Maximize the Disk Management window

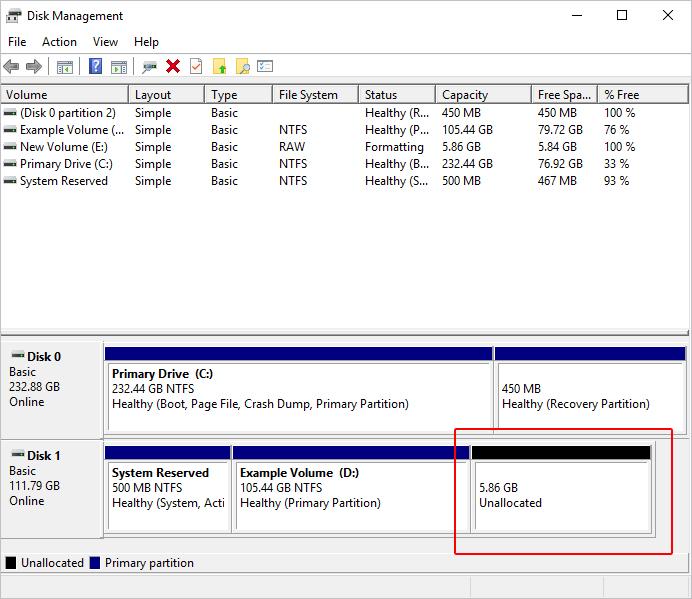622,15
